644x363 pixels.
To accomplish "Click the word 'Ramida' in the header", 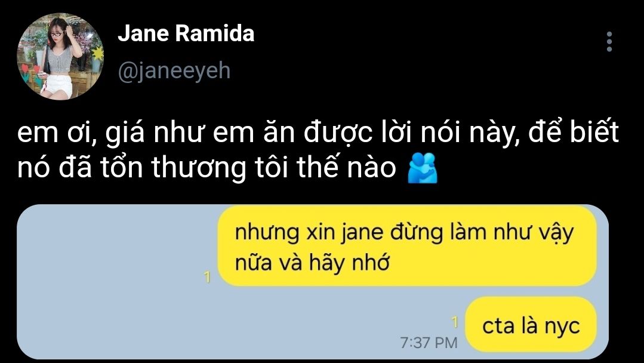I will (215, 33).
